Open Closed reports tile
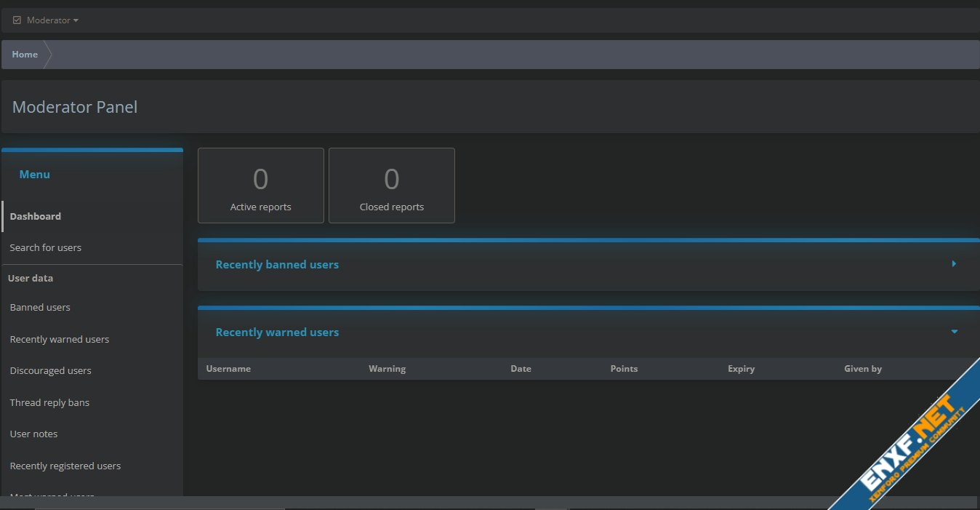The image size is (980, 510). coord(391,186)
